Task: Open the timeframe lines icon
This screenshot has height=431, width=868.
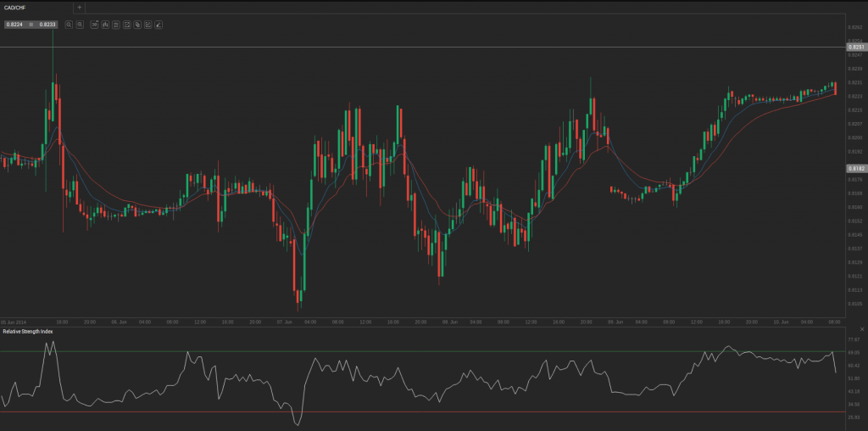Action: (x=115, y=25)
